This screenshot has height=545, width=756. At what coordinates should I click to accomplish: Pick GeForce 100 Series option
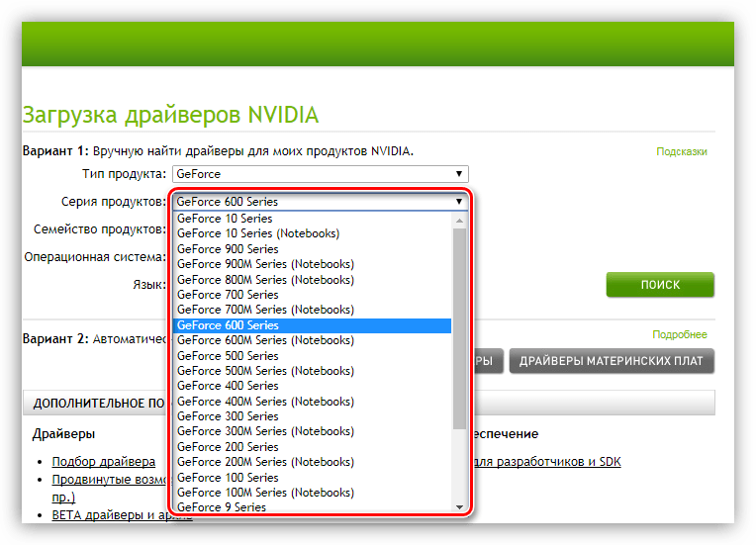point(313,478)
